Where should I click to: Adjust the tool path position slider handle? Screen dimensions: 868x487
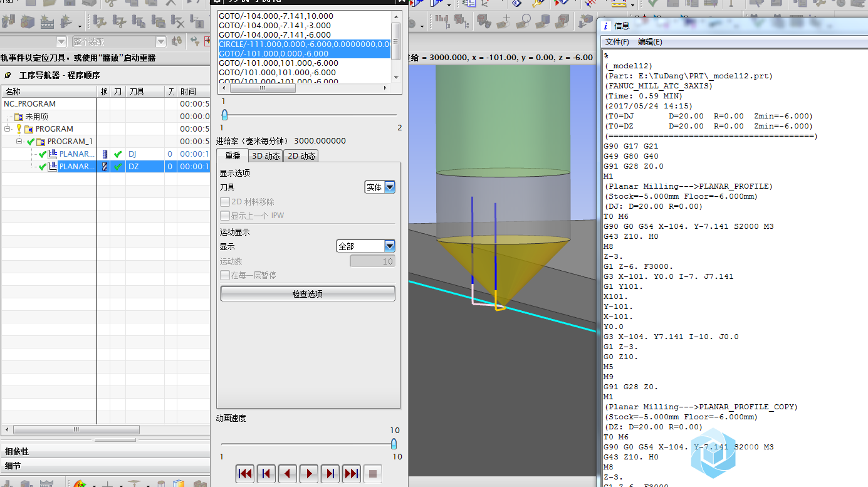tap(224, 115)
